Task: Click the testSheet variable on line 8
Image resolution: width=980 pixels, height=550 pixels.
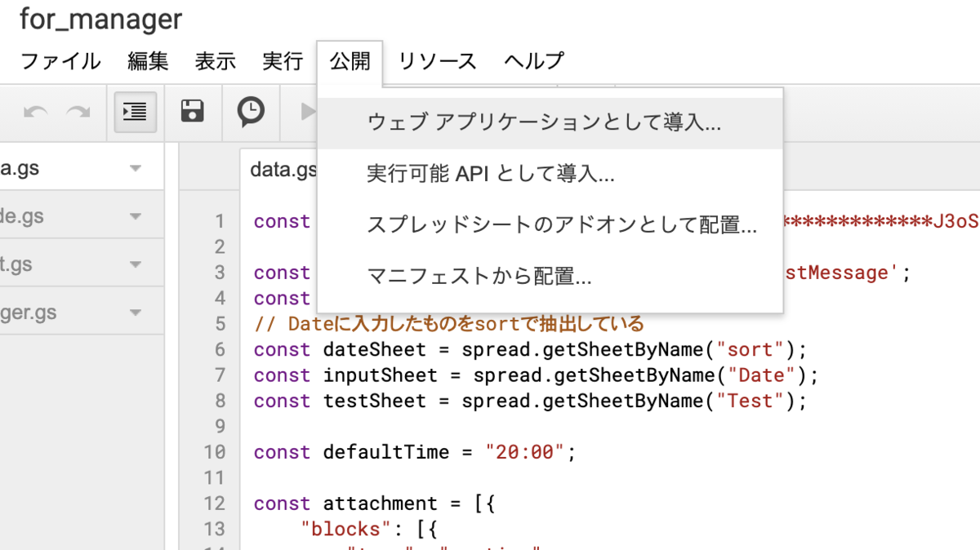Action: (375, 401)
